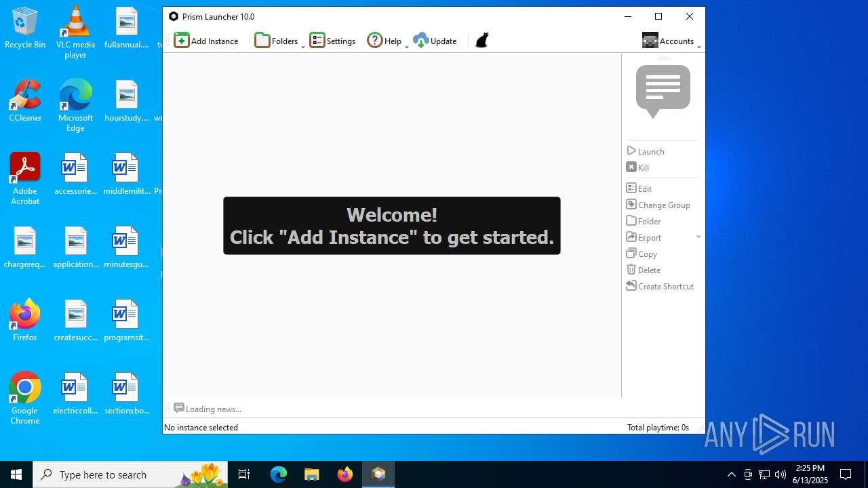Screen dimensions: 868x488
Task: Click the Kill action
Action: point(637,167)
